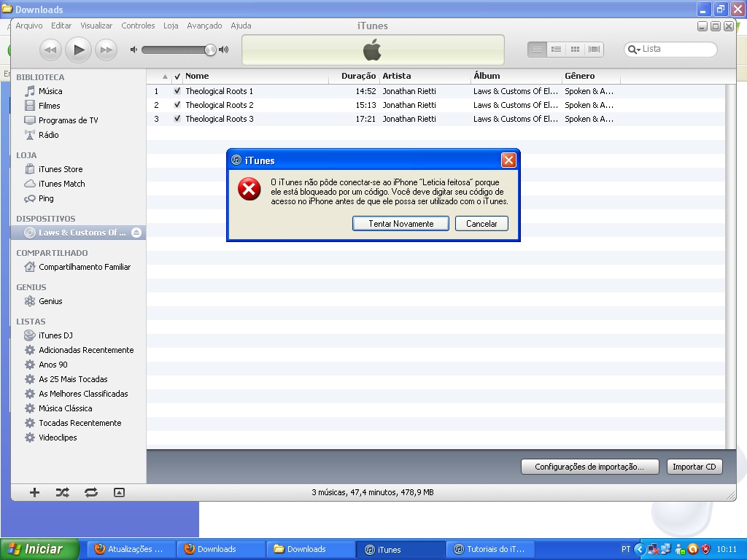Select Rádio in the sidebar
747x560 pixels.
click(49, 135)
